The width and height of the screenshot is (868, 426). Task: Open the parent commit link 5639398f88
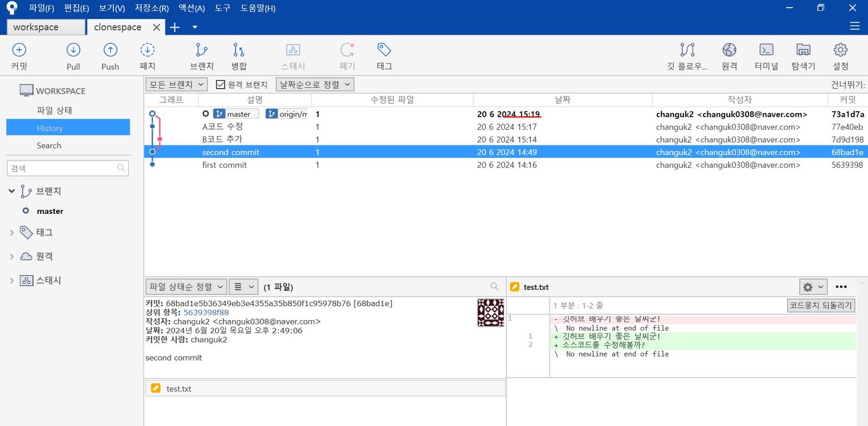206,313
